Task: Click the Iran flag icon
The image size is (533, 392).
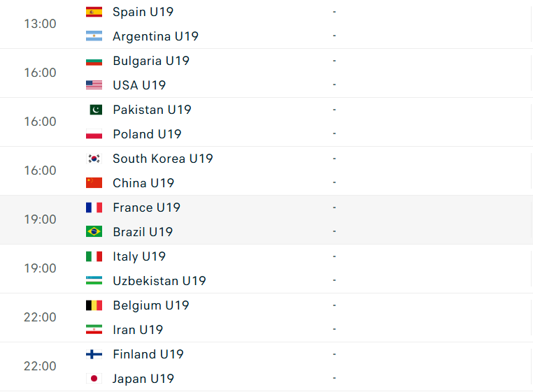Action: pyautogui.click(x=94, y=330)
